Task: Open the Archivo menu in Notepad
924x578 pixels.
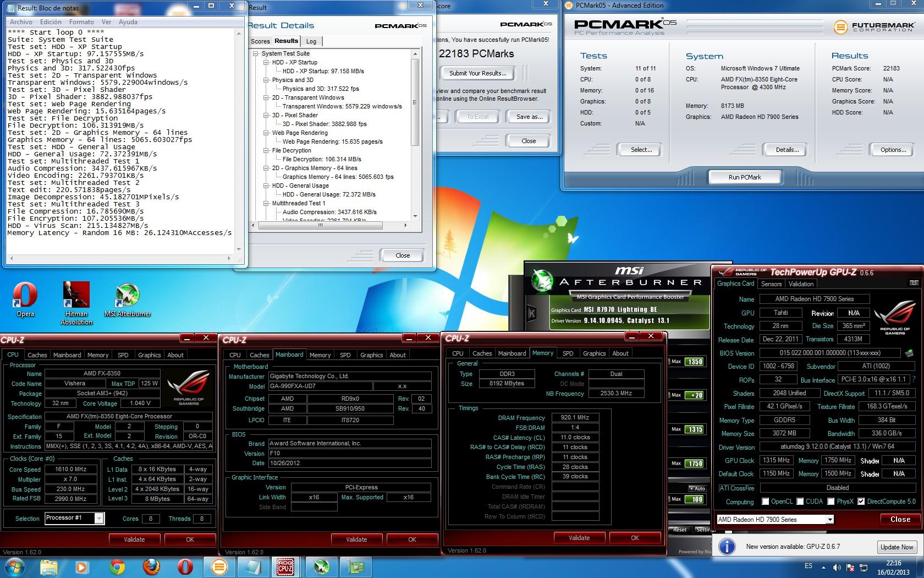Action: tap(21, 22)
